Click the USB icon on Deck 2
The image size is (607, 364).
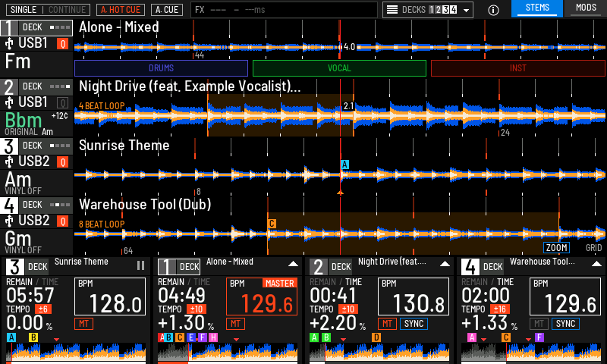[9, 103]
